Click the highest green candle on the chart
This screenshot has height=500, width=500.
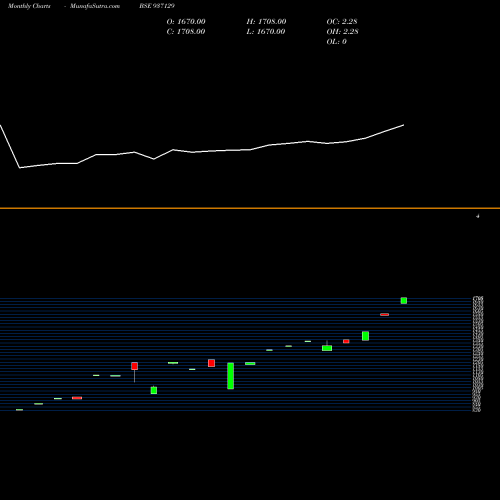coord(404,300)
